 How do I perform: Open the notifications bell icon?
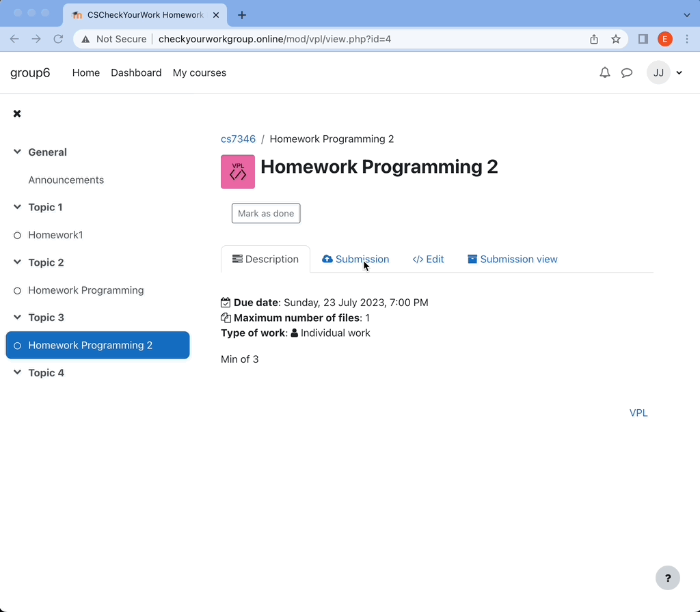[x=604, y=72]
